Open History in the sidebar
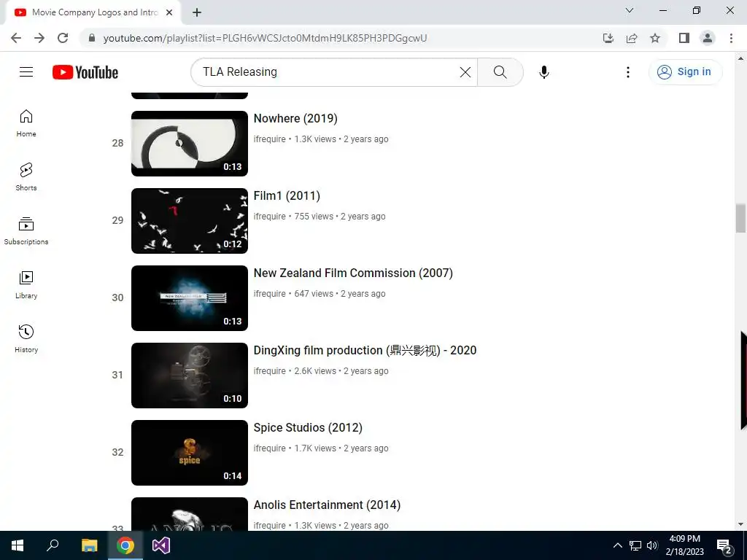 [26, 338]
